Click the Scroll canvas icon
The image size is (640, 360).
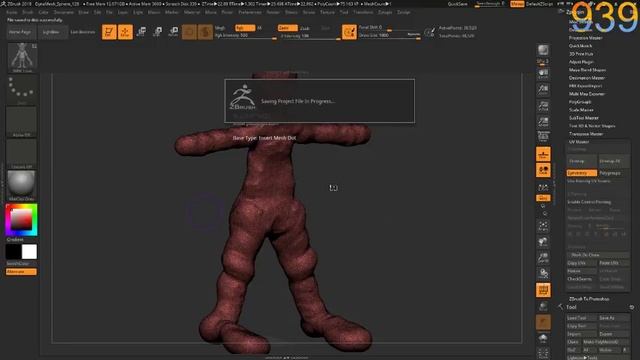pos(543,73)
